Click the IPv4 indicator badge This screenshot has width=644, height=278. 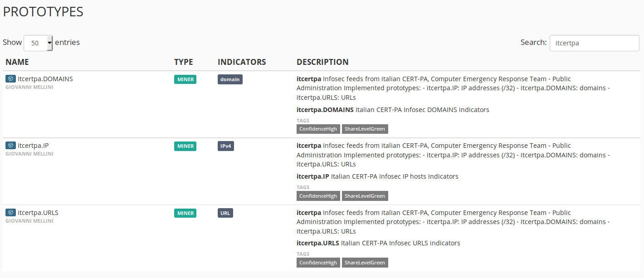[226, 146]
